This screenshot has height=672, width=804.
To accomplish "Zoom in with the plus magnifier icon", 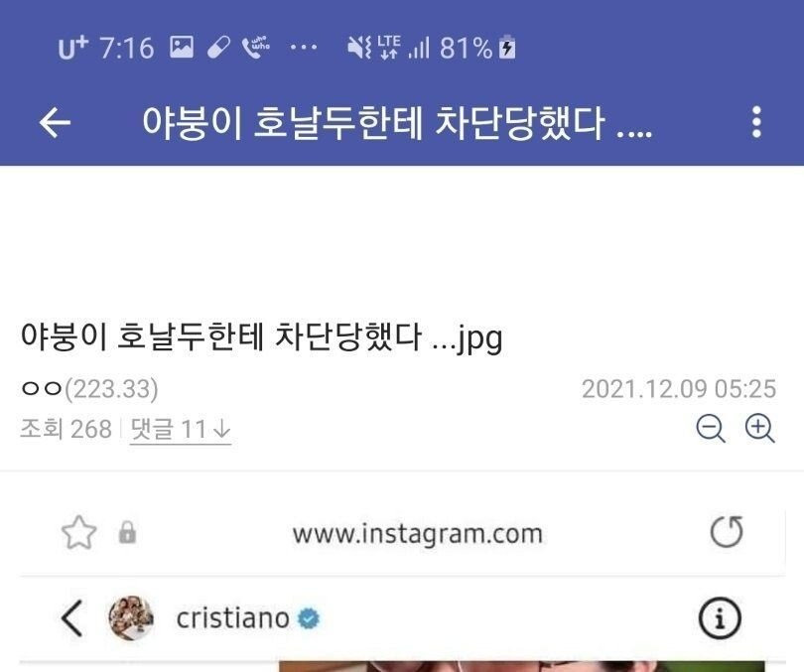I will (x=759, y=428).
